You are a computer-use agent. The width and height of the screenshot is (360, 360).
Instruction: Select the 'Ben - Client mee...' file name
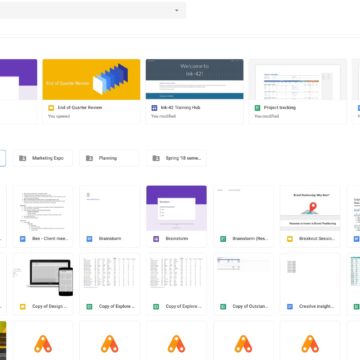click(x=50, y=239)
